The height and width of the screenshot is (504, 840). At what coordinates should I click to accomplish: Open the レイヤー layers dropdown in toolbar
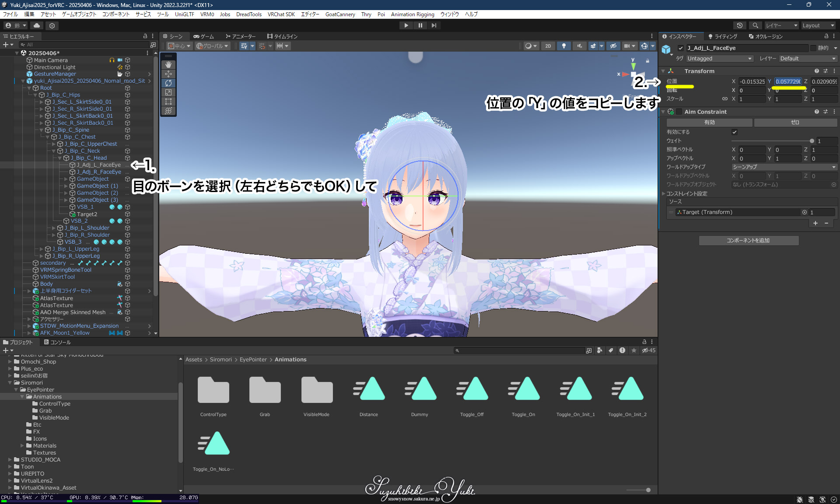coord(782,25)
